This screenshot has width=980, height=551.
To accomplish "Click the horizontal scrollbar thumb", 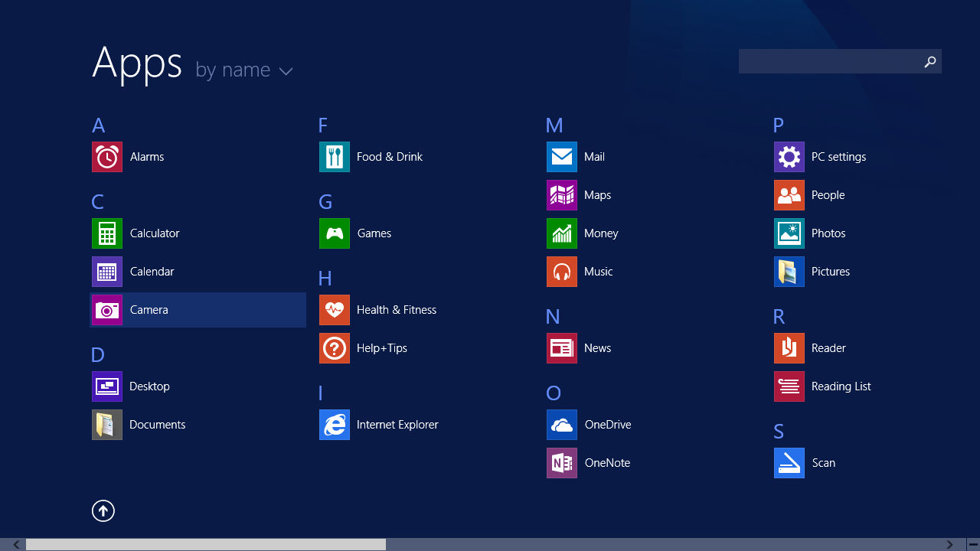I will point(206,545).
